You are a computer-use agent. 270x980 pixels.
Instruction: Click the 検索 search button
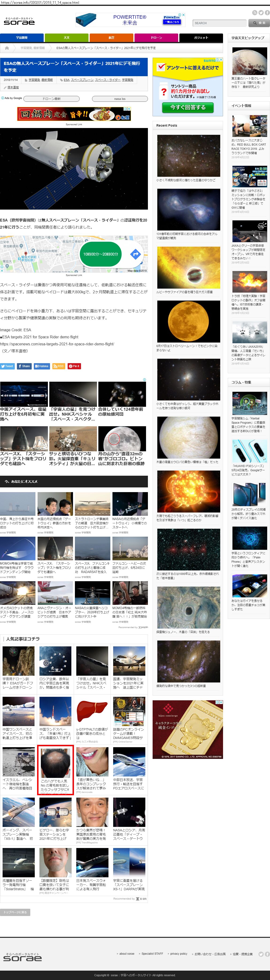(x=259, y=23)
